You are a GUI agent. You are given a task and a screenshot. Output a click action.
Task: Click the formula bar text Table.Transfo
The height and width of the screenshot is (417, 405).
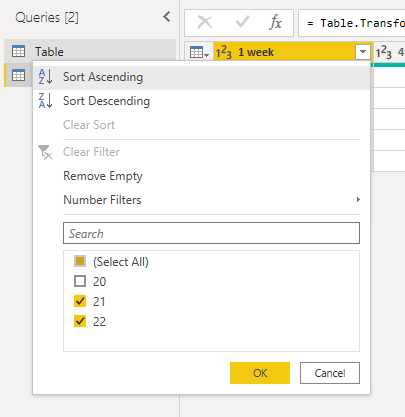click(362, 23)
